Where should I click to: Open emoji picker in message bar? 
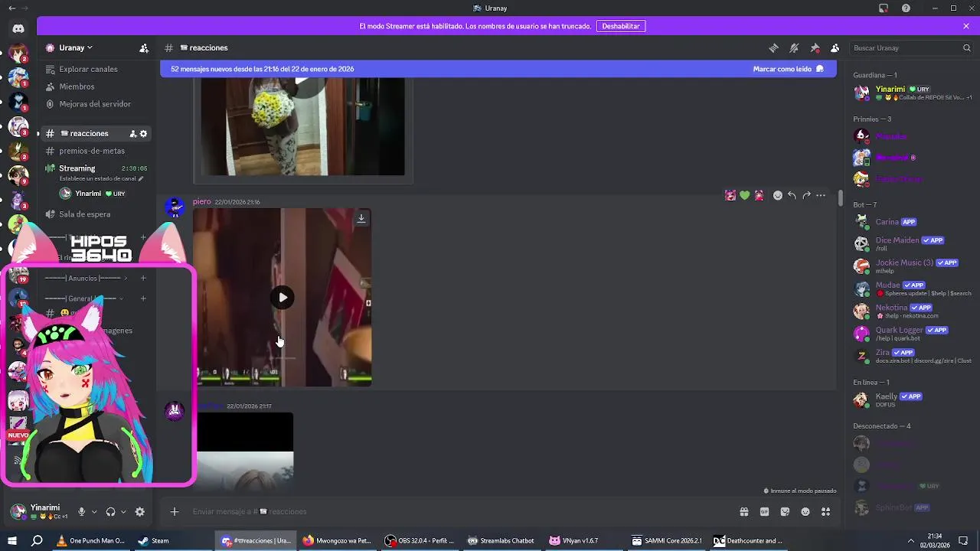coord(805,512)
